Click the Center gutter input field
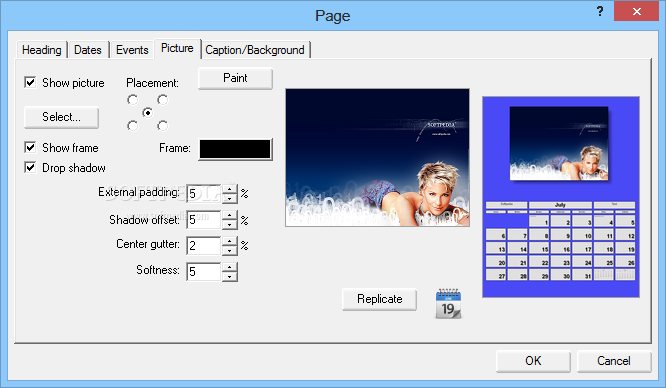This screenshot has width=666, height=388. point(204,246)
